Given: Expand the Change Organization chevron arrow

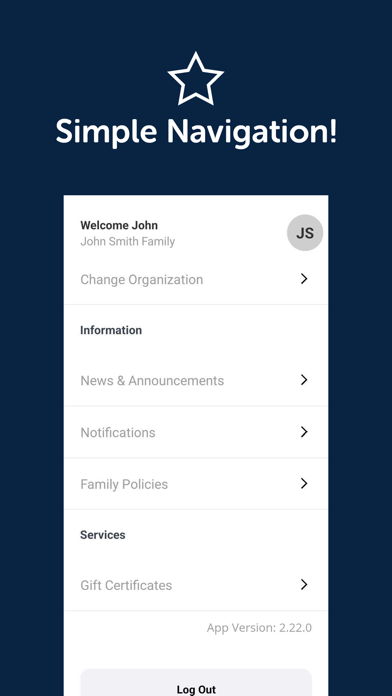Looking at the screenshot, I should click(x=304, y=279).
